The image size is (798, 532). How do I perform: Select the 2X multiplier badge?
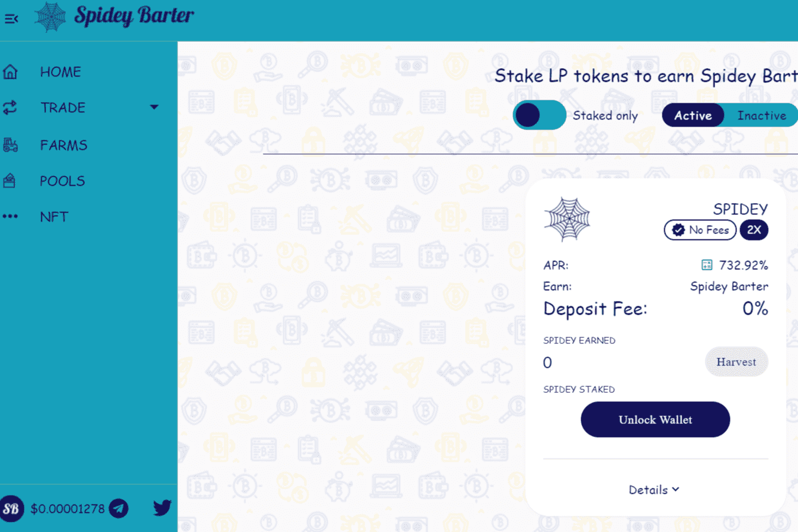tap(754, 230)
